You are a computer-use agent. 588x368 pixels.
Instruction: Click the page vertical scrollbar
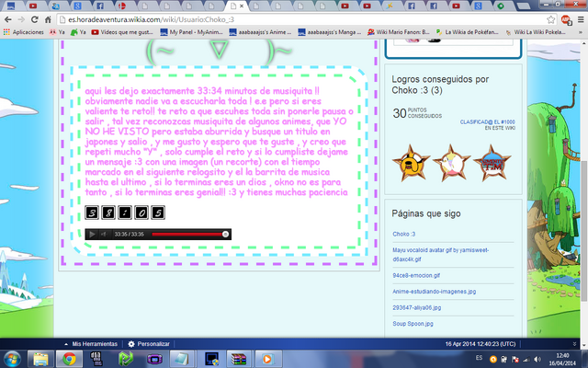[x=584, y=231]
